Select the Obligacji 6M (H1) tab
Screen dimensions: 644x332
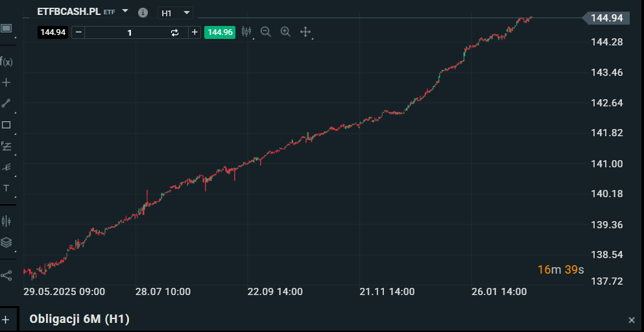click(x=79, y=319)
